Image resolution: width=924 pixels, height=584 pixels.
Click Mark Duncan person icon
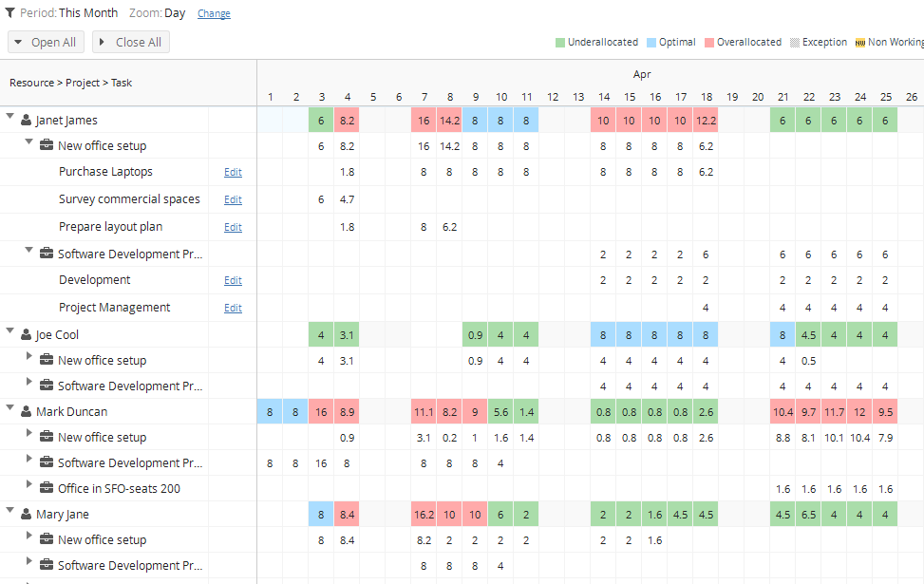click(x=26, y=411)
